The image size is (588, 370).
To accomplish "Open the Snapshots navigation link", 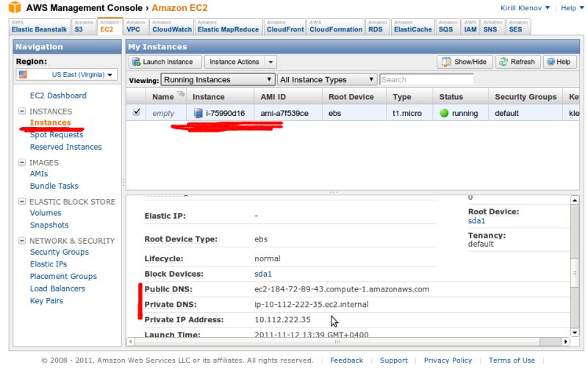I will (49, 225).
